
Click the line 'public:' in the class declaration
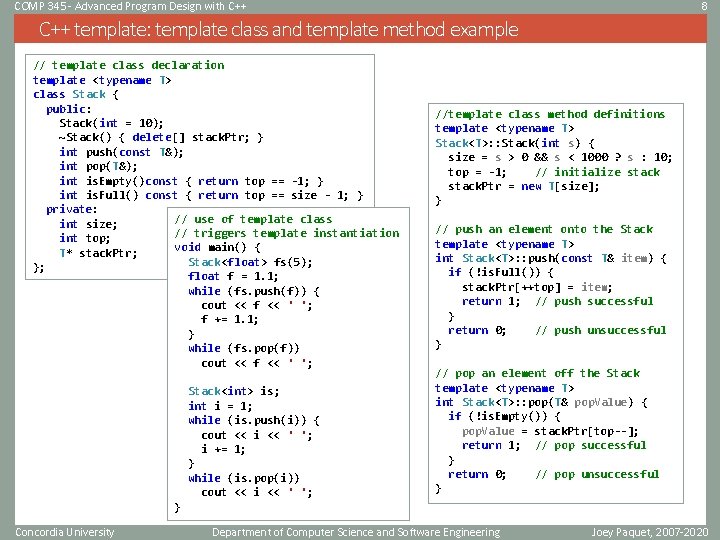(68, 109)
